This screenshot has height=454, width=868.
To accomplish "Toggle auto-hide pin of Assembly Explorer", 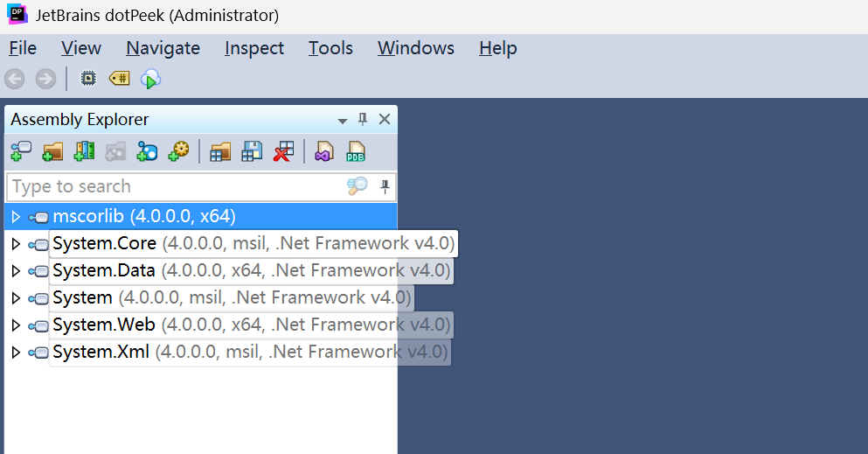I will tap(364, 120).
